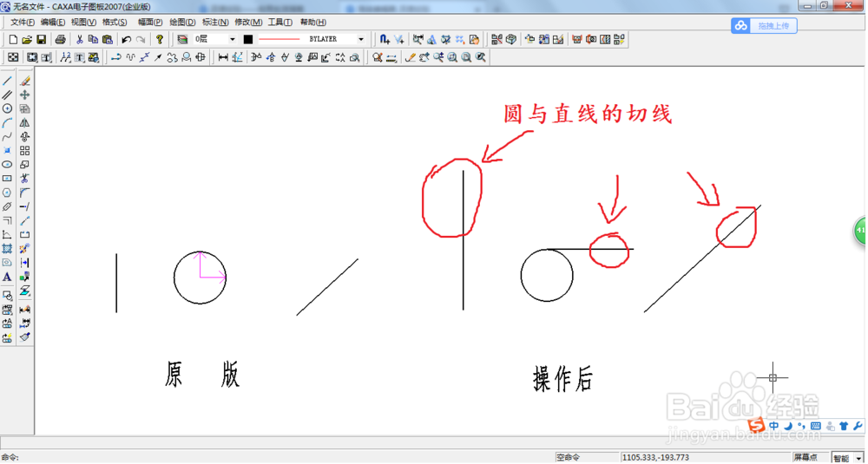Click the Undo arrow icon
This screenshot has height=464, width=868.
pos(126,39)
